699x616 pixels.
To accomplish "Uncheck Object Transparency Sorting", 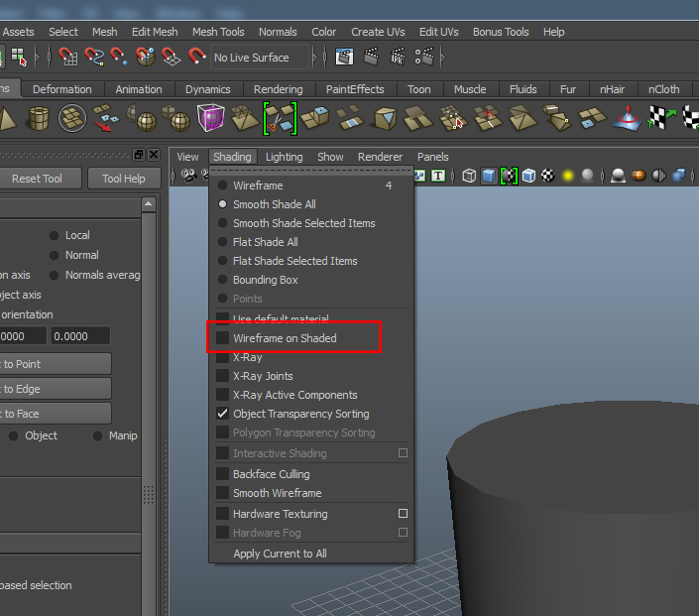I will pyautogui.click(x=223, y=414).
